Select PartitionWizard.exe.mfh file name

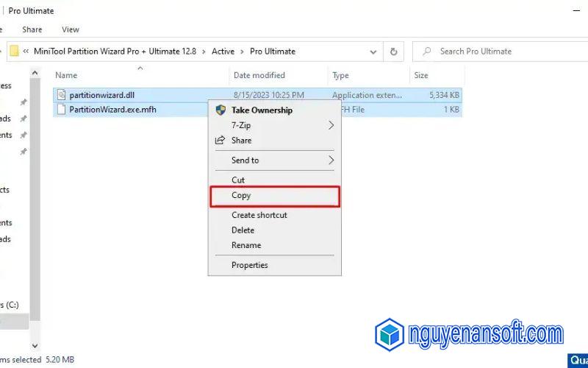pyautogui.click(x=112, y=110)
